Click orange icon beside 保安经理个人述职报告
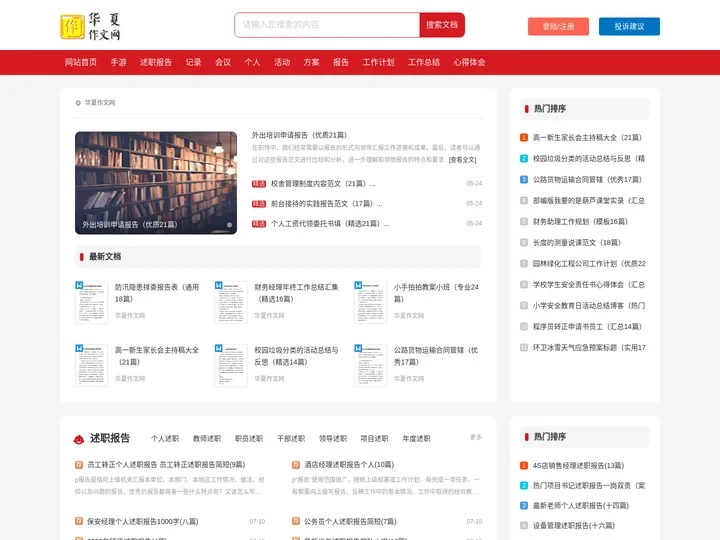720x540 pixels. click(79, 521)
